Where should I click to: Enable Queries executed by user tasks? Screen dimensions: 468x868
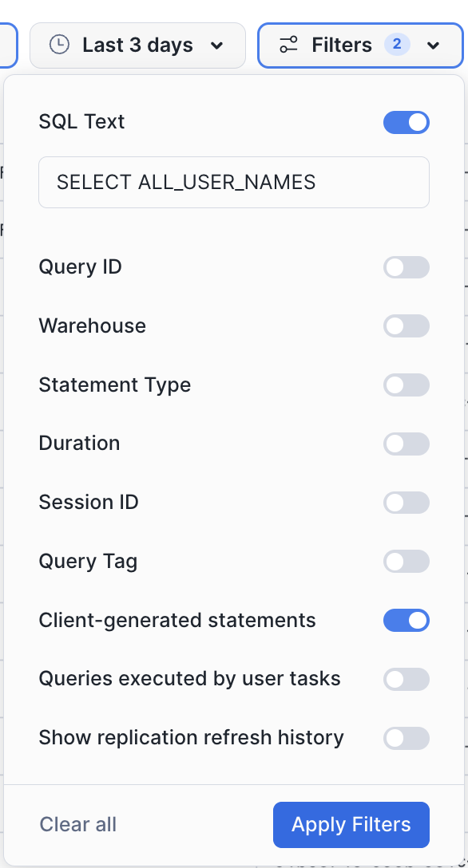(x=406, y=679)
